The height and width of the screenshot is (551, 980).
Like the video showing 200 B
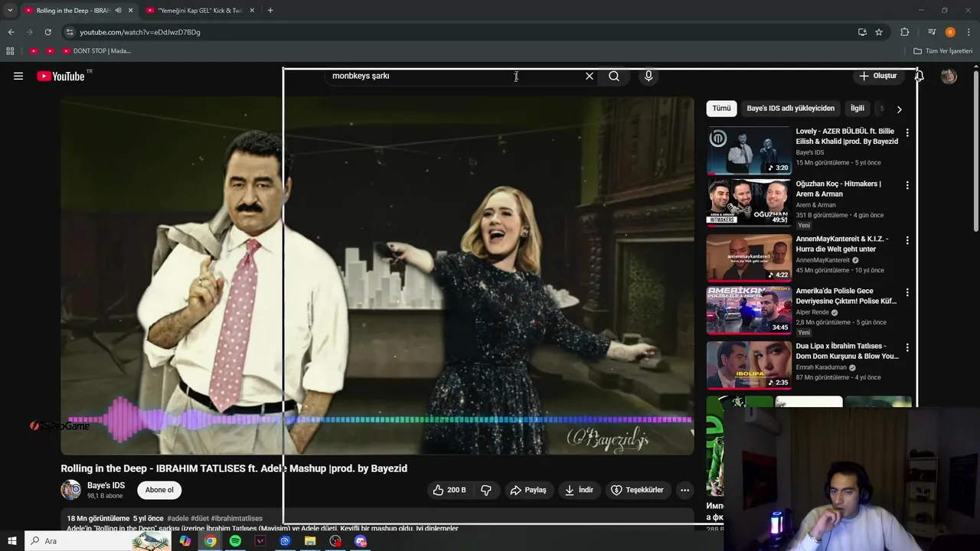point(449,490)
